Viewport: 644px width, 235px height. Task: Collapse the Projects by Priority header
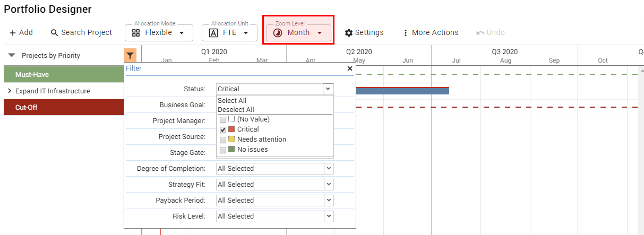[12, 55]
